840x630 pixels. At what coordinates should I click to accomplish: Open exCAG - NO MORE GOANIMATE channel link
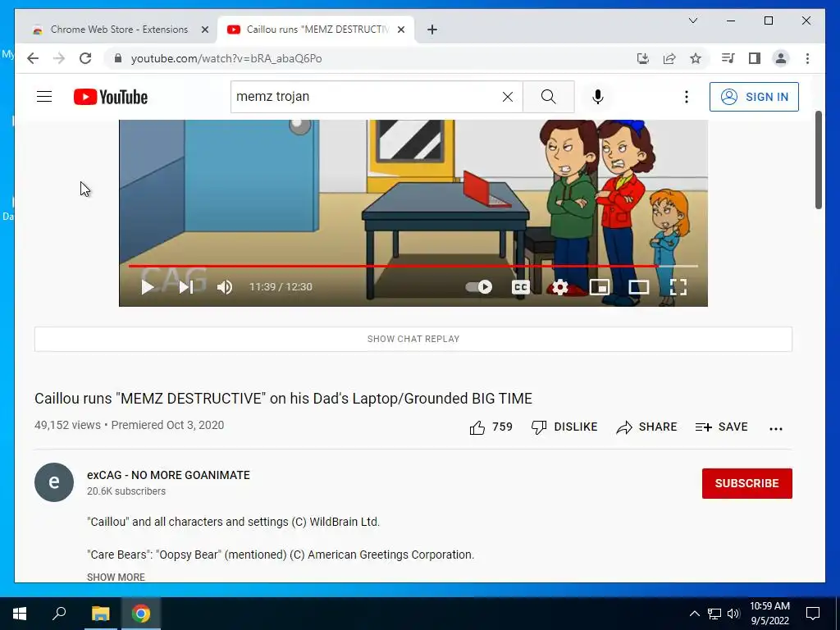click(x=168, y=475)
